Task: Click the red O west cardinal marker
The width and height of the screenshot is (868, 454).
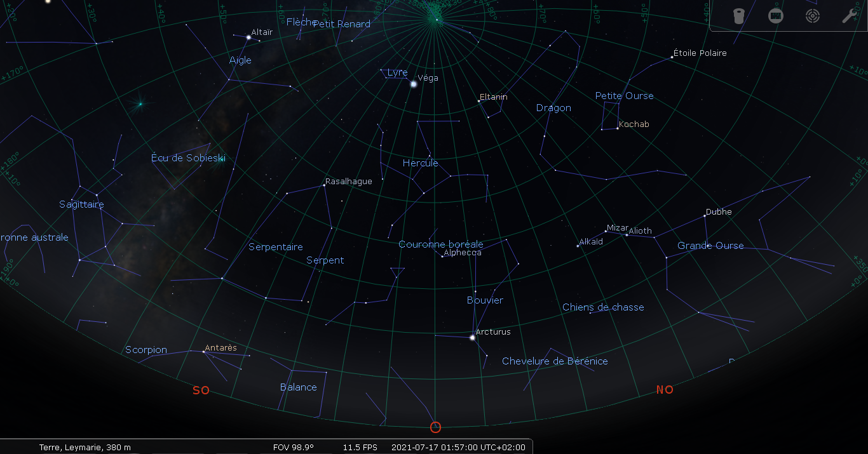Action: [435, 427]
